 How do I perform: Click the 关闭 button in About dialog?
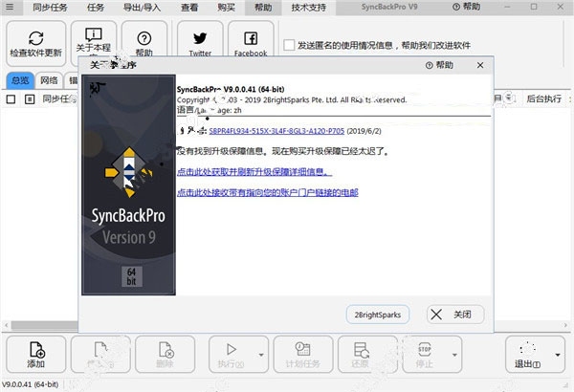pyautogui.click(x=455, y=315)
